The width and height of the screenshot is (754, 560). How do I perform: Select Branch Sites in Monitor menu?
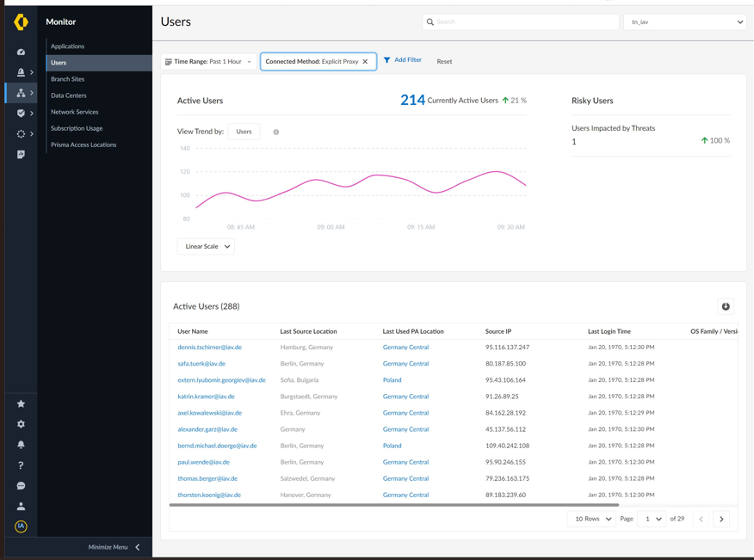tap(67, 79)
